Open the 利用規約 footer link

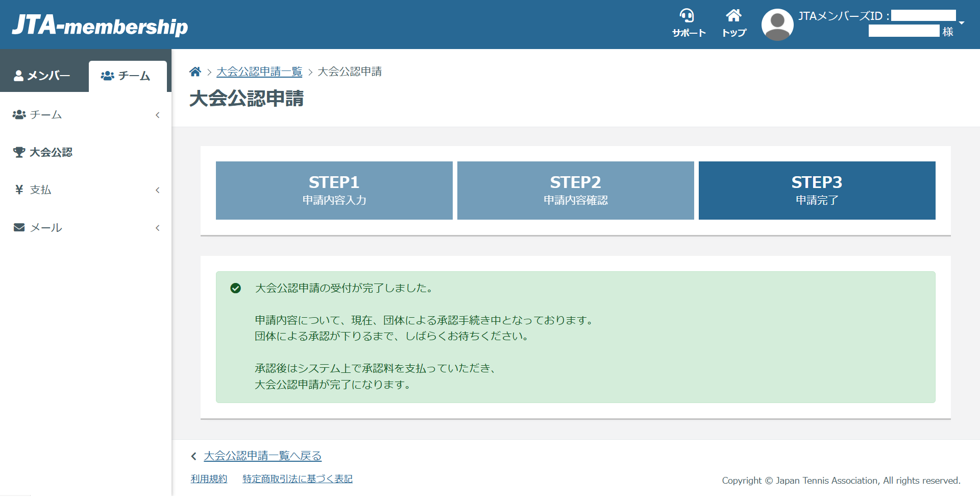point(209,479)
